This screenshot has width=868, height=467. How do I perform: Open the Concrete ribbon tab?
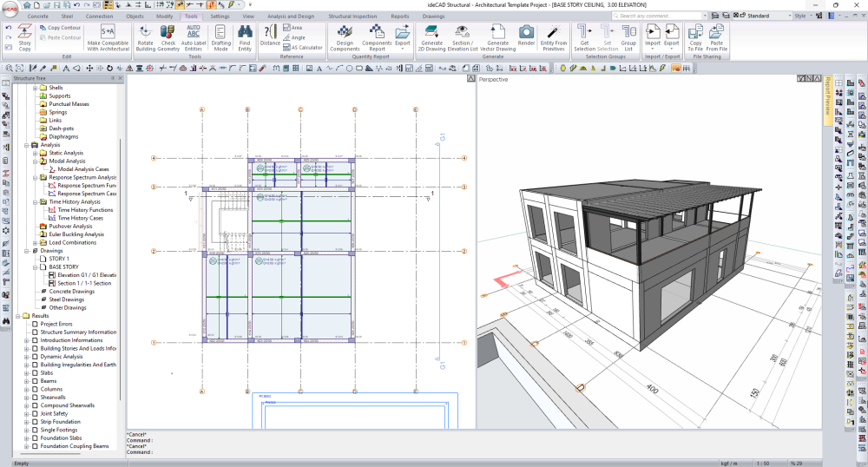coord(37,16)
